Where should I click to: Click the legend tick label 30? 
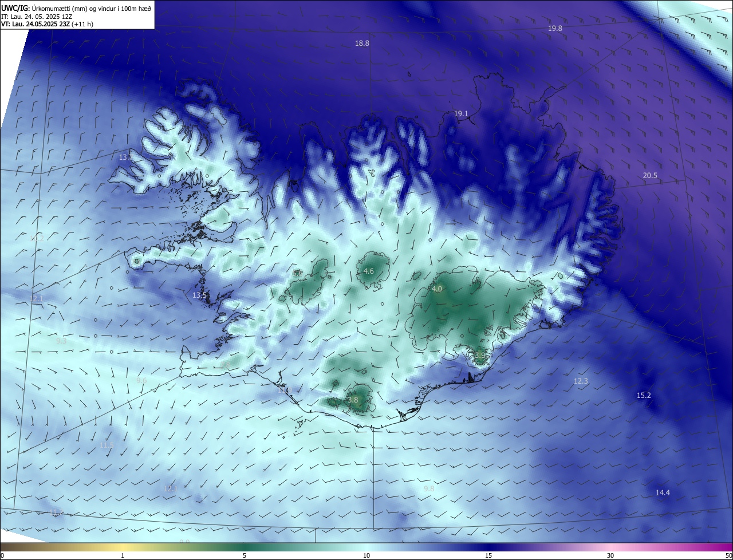[x=610, y=555]
